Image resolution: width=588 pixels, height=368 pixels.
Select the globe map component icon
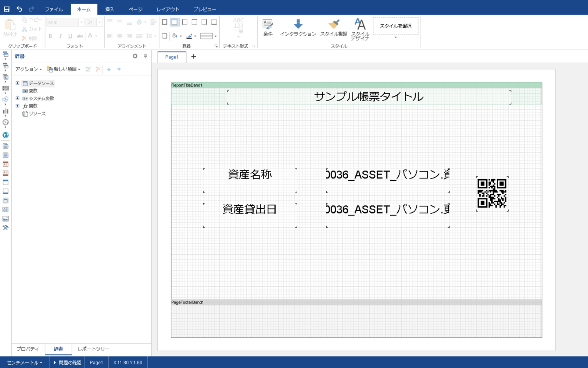[x=6, y=135]
